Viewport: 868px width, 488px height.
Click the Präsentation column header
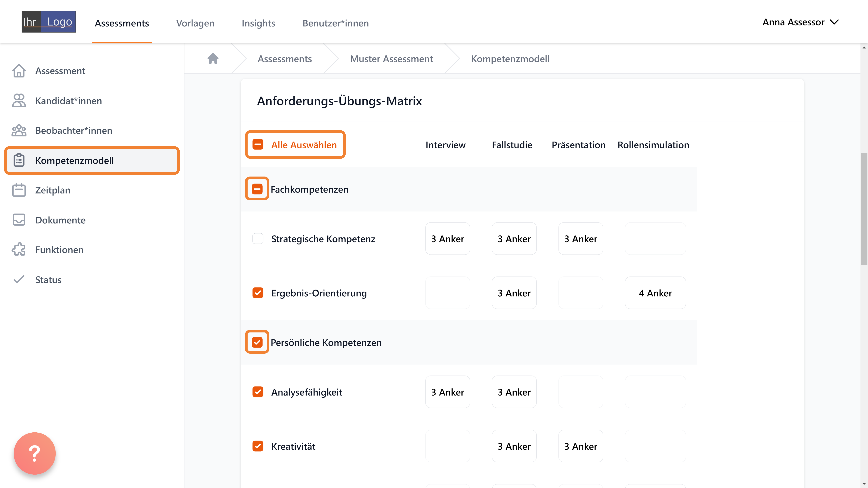point(579,145)
